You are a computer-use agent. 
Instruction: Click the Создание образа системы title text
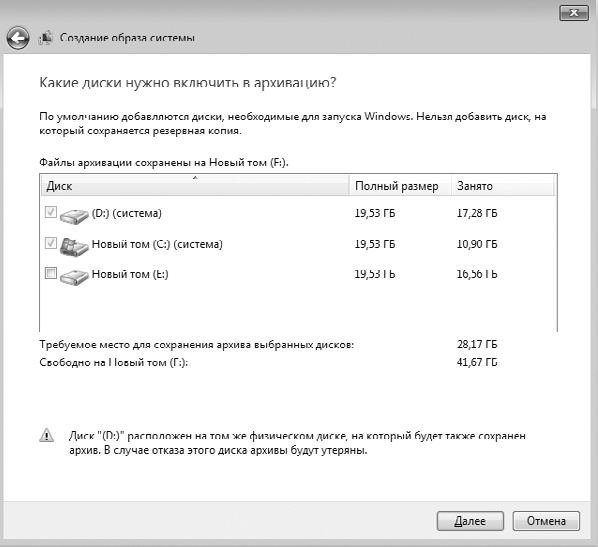tap(127, 38)
